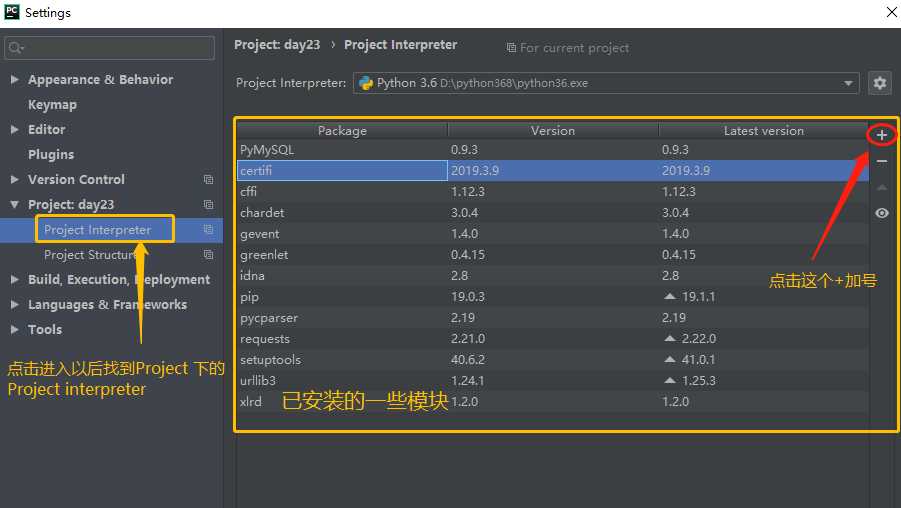Image resolution: width=901 pixels, height=508 pixels.
Task: Select the pycparser package row
Action: pyautogui.click(x=553, y=318)
